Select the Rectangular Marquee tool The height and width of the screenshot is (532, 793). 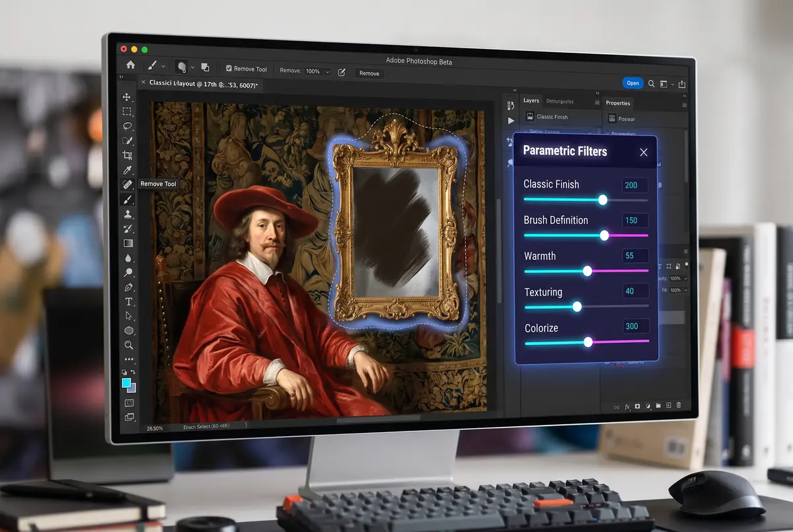pos(128,112)
